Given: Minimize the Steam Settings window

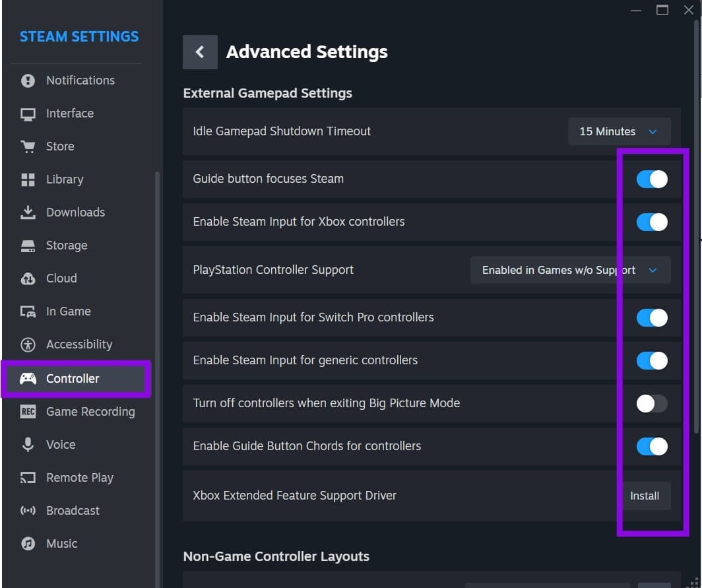Looking at the screenshot, I should [636, 10].
